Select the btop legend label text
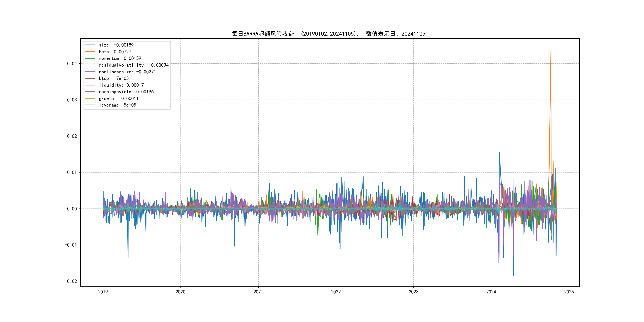This screenshot has height=322, width=644. pyautogui.click(x=113, y=79)
